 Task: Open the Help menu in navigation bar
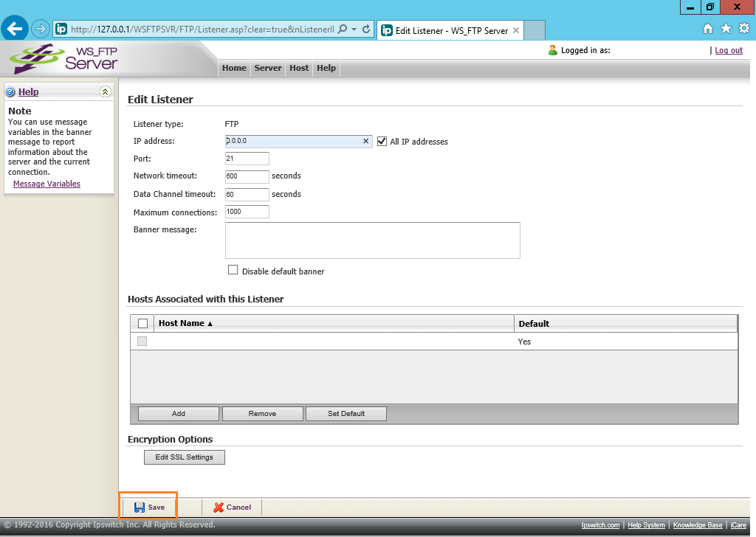click(x=326, y=68)
